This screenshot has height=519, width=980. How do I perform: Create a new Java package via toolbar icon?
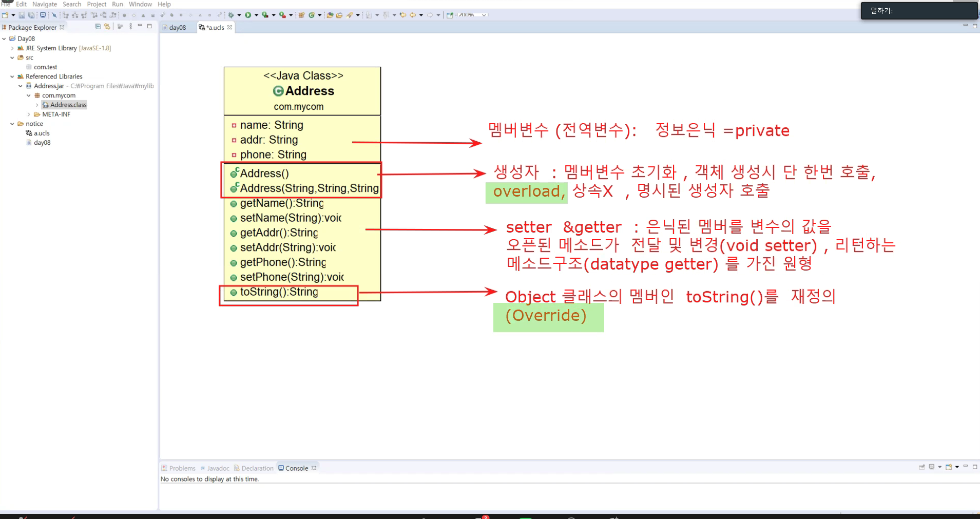[x=302, y=15]
